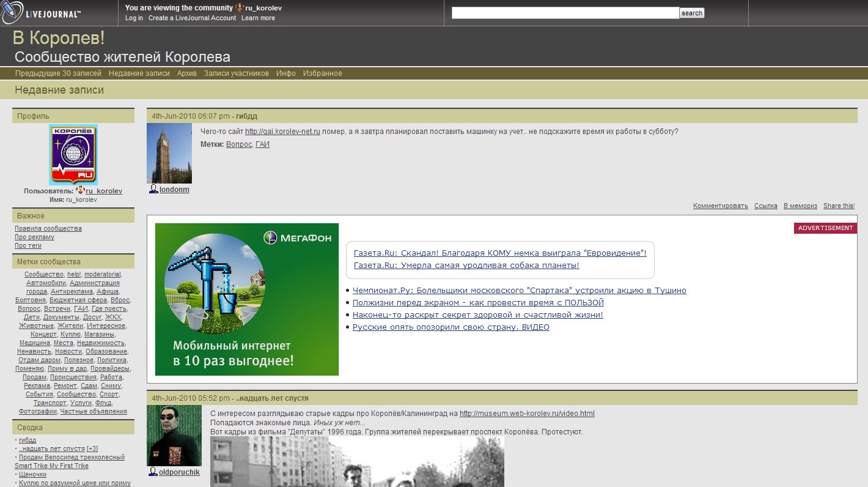Click oldporuchik's user profile icon
868x487 pixels.
point(153,472)
